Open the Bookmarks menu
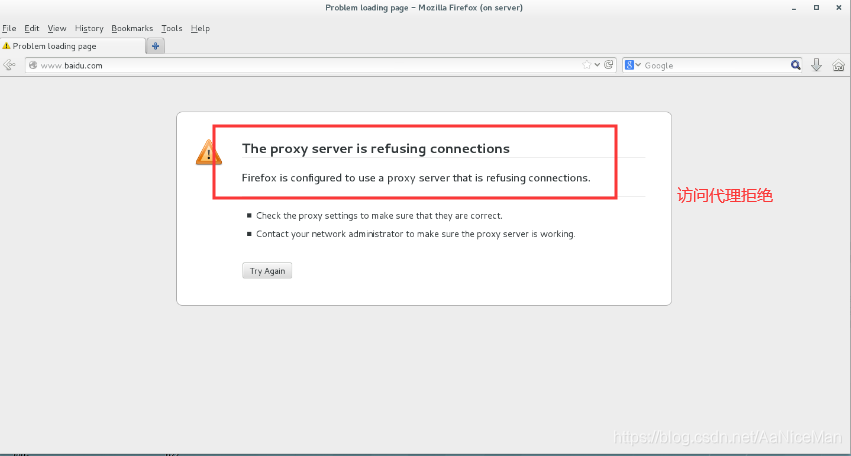851x456 pixels. coord(132,28)
